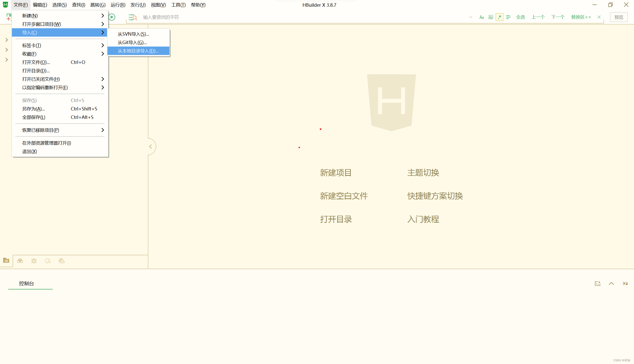Choose 从本地目录导入(D)... menu entry

pyautogui.click(x=138, y=51)
